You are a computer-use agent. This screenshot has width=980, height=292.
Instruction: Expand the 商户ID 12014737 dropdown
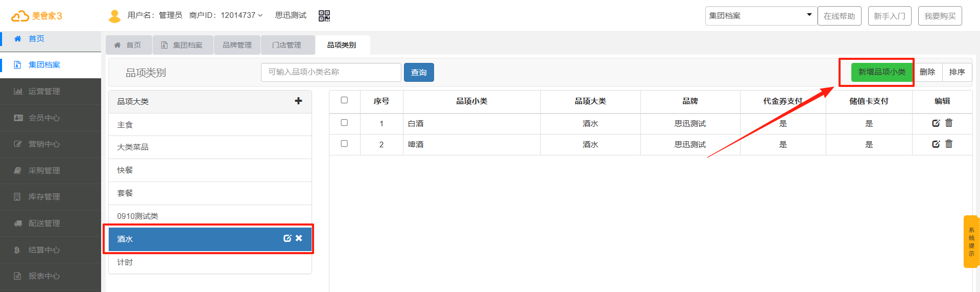(226, 15)
